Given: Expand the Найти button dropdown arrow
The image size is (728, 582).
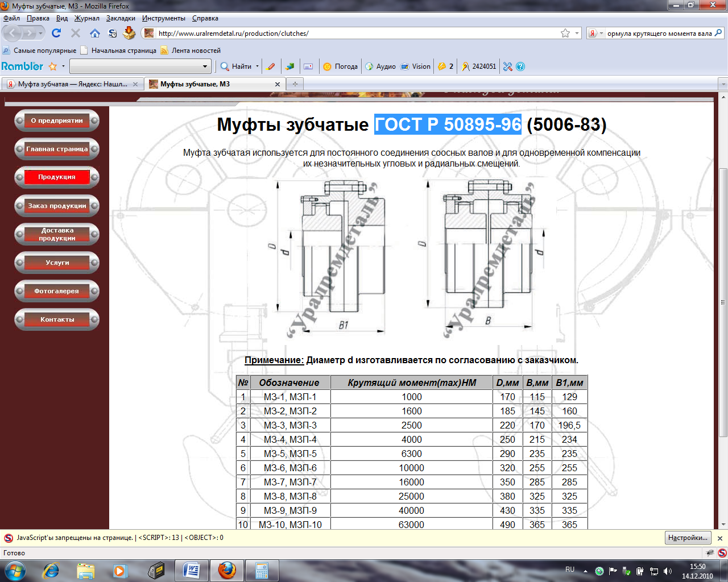Looking at the screenshot, I should 257,66.
